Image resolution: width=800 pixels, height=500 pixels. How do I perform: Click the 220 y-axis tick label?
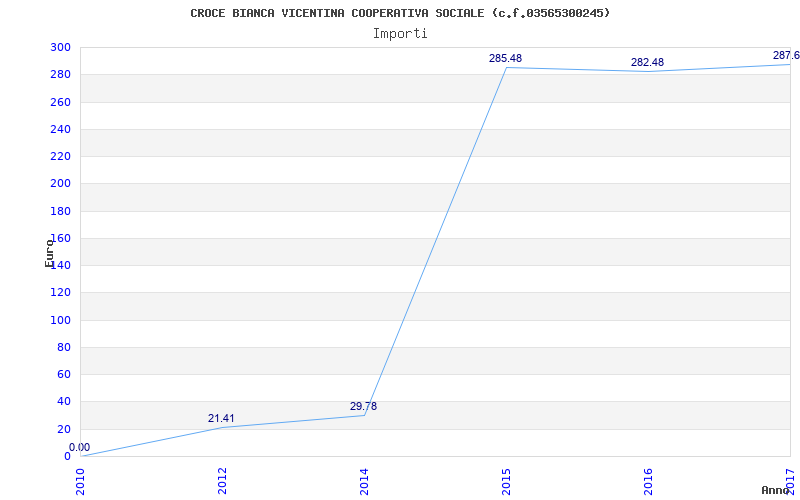pos(60,157)
